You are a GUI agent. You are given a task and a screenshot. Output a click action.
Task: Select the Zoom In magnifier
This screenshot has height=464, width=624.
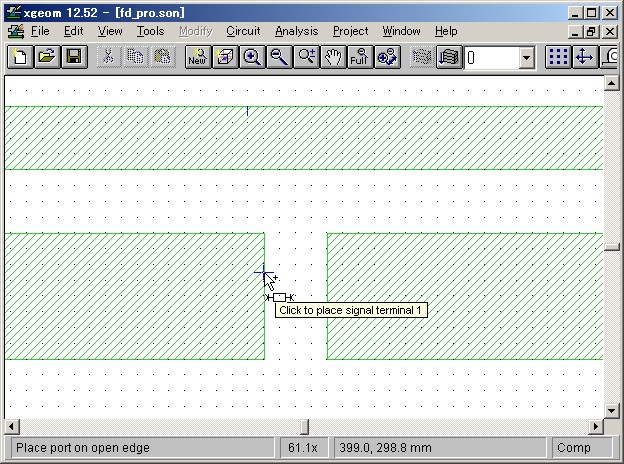[x=252, y=57]
